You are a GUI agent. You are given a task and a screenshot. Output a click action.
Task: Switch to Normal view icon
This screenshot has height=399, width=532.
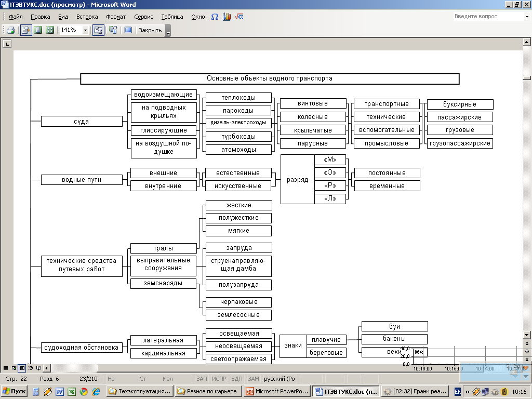coord(5,368)
